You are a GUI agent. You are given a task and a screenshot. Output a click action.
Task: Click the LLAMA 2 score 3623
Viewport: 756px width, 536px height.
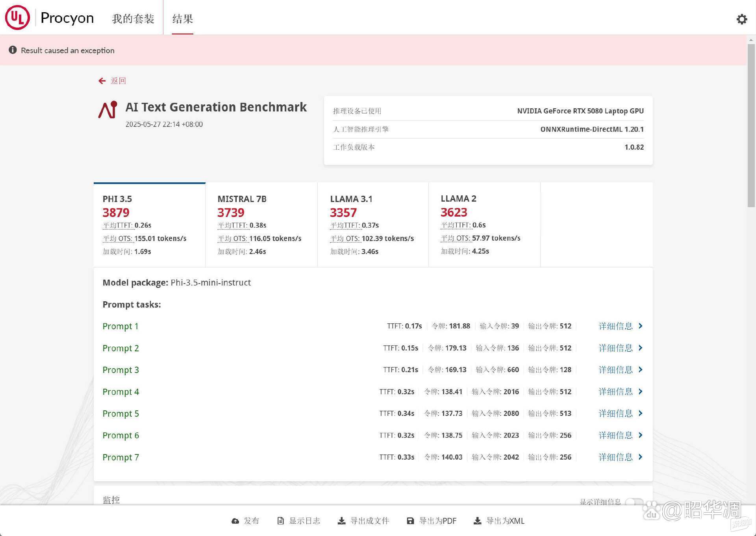coord(454,212)
